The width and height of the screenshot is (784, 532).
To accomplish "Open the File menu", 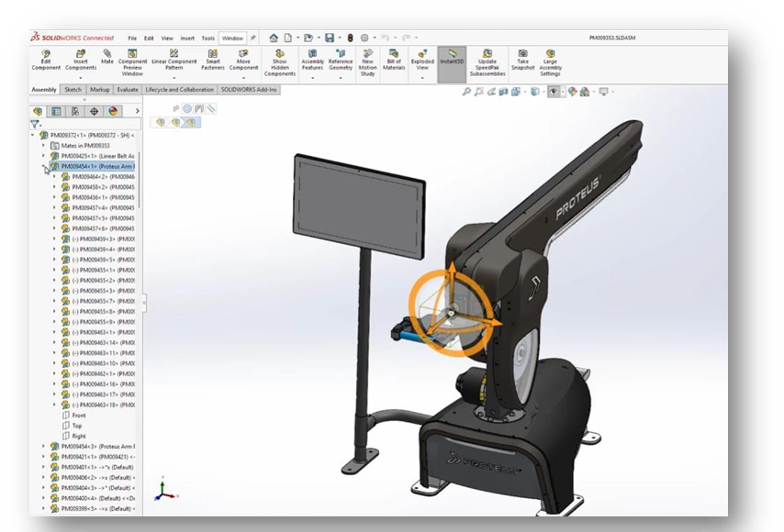I will 132,38.
